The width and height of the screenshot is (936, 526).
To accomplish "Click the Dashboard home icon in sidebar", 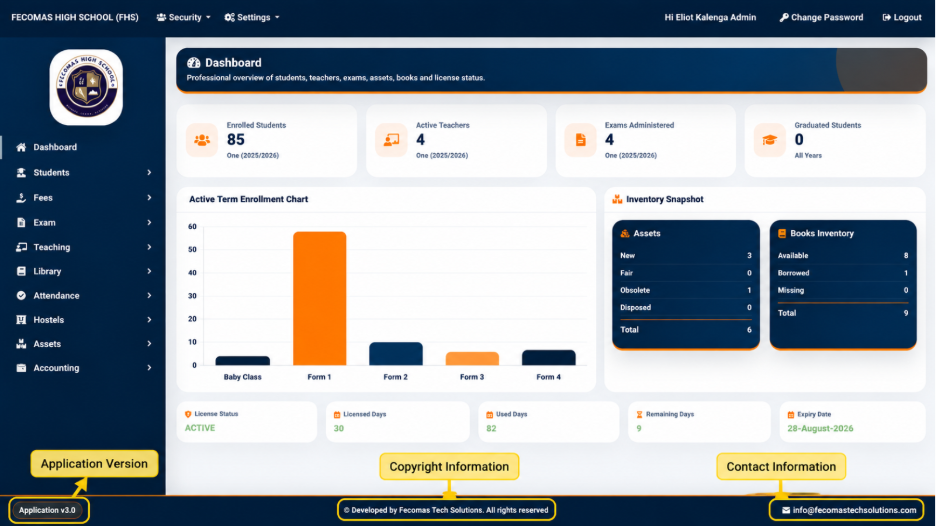I will (x=21, y=147).
